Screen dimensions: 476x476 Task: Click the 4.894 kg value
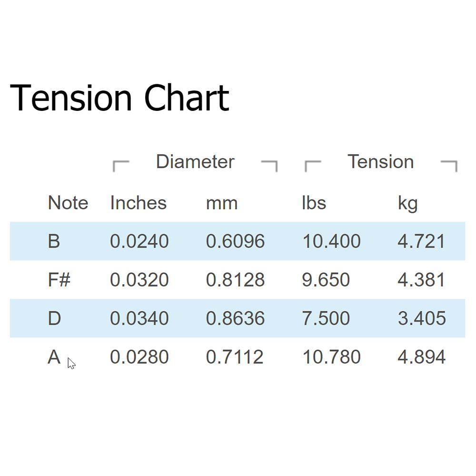coord(422,357)
